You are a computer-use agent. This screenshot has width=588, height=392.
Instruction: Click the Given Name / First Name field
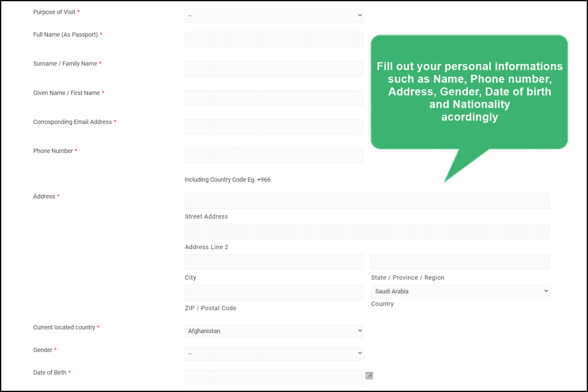pos(273,97)
